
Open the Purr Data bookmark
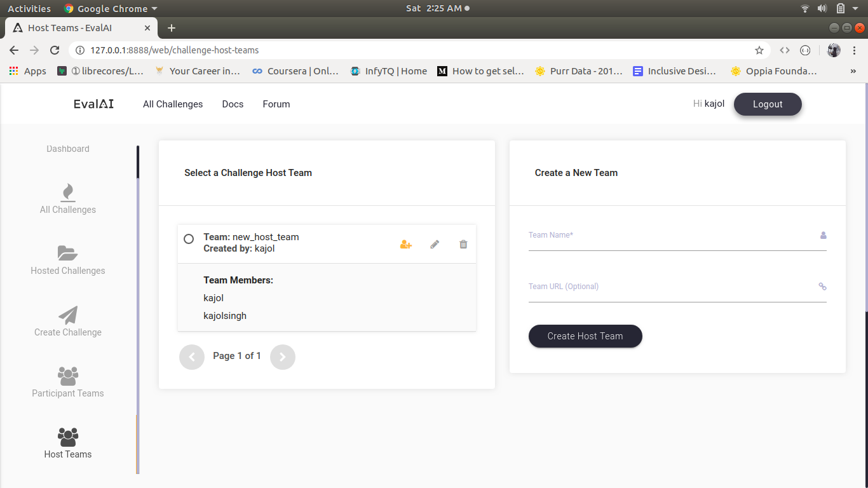(579, 71)
